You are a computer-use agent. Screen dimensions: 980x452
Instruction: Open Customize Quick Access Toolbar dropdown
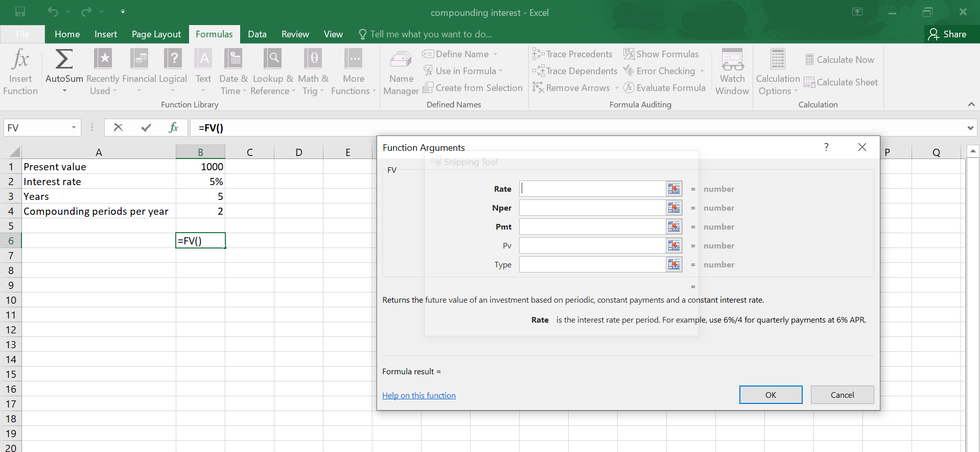[123, 11]
